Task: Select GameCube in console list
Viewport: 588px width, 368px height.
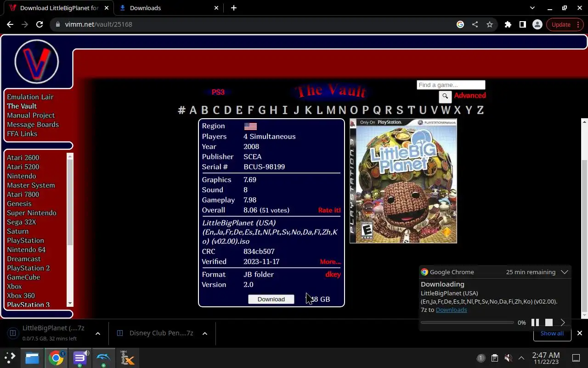Action: (x=23, y=277)
